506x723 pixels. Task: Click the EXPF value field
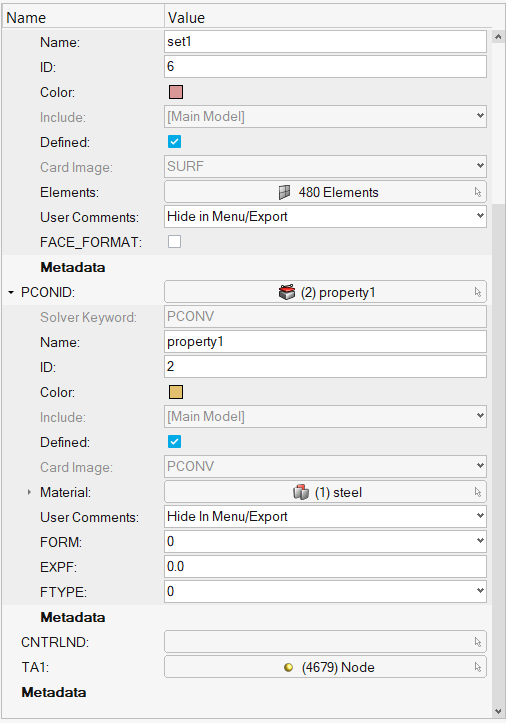click(325, 566)
